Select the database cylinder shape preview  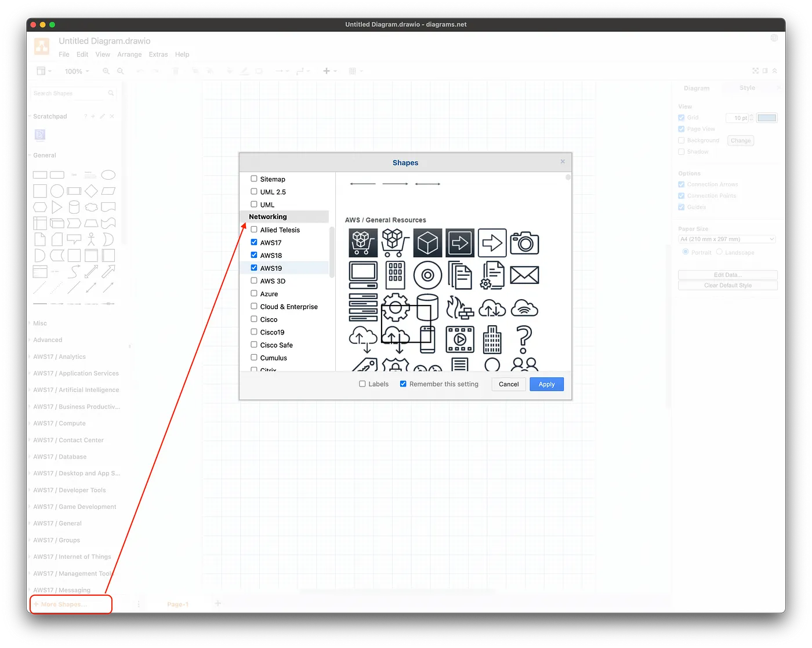tap(427, 307)
